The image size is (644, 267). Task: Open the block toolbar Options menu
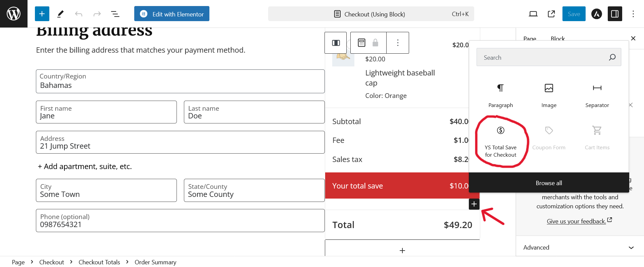point(398,43)
